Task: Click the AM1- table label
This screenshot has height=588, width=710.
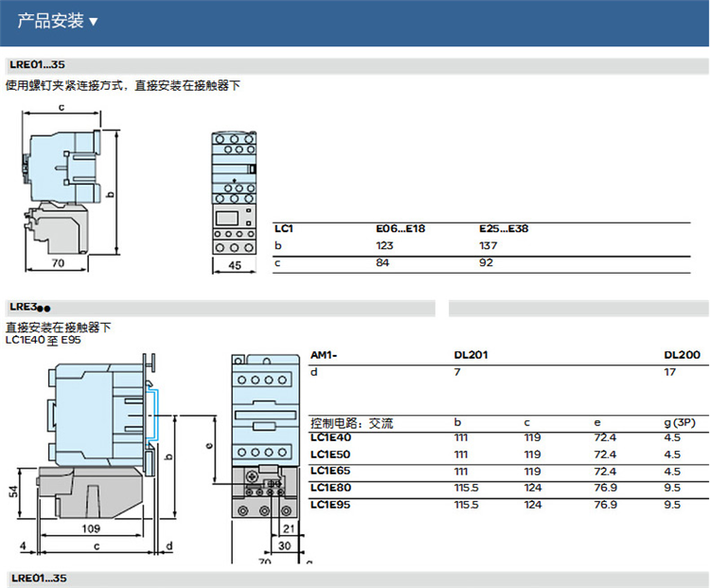Action: [x=324, y=355]
